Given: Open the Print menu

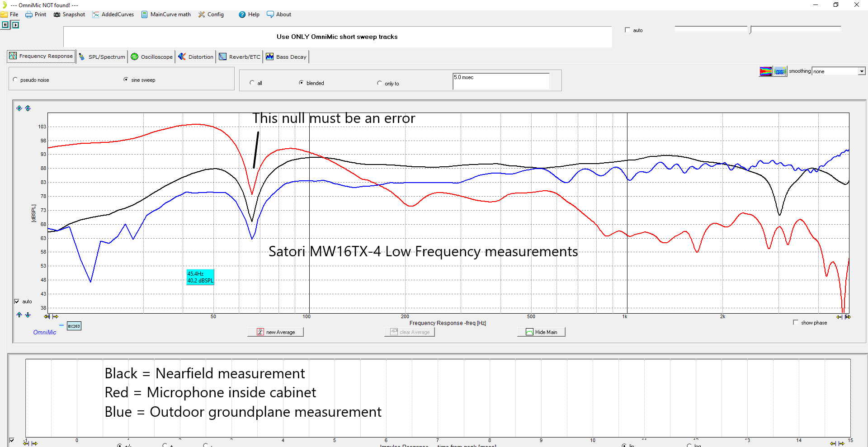Looking at the screenshot, I should (36, 14).
